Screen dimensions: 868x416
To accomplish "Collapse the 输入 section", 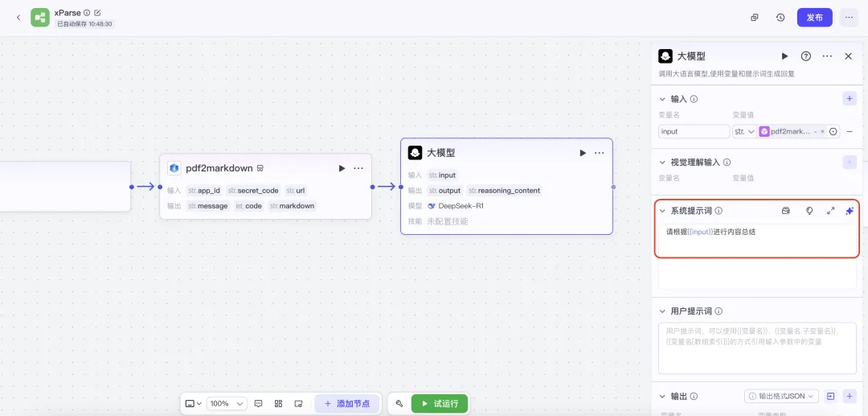I will pyautogui.click(x=662, y=99).
